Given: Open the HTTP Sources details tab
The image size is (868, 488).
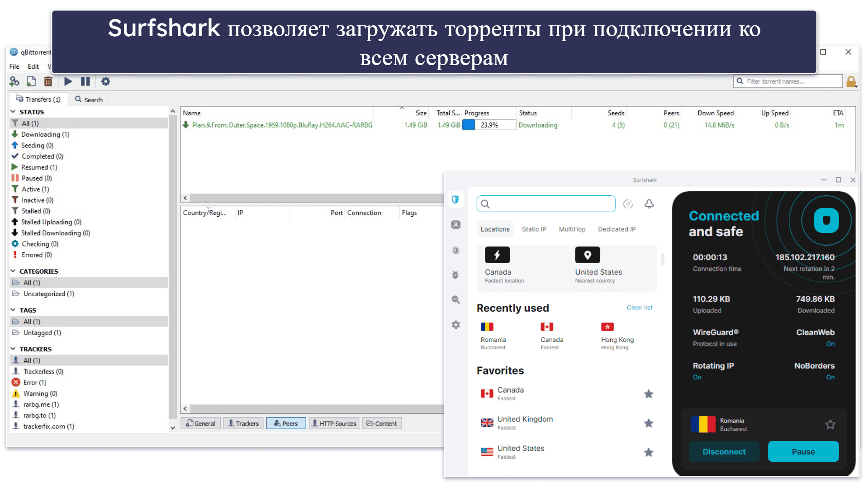Looking at the screenshot, I should coord(334,423).
